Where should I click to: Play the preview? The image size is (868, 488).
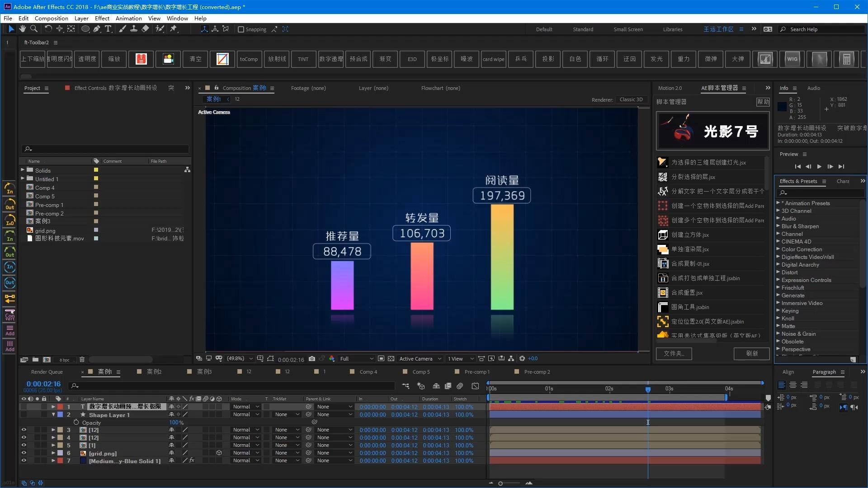coord(819,166)
